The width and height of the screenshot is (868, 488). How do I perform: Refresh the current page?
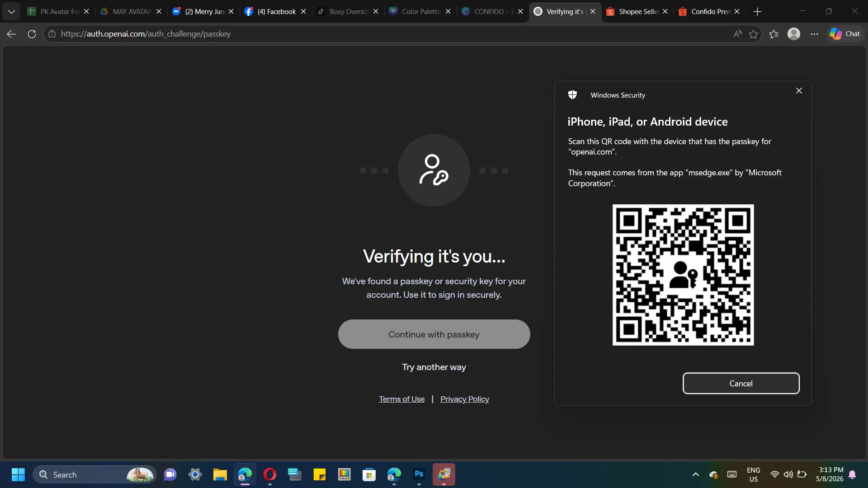click(32, 34)
